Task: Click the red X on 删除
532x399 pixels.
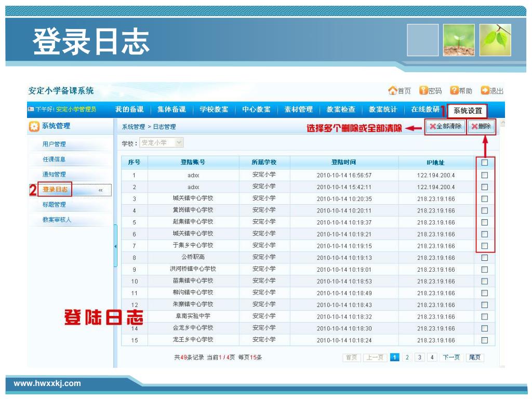Action: [474, 127]
